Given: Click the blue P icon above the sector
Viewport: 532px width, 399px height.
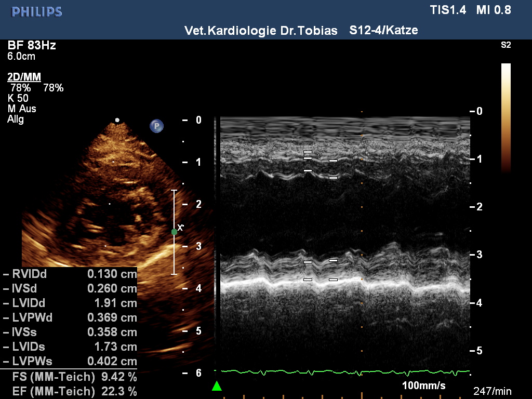Looking at the screenshot, I should coord(156,126).
